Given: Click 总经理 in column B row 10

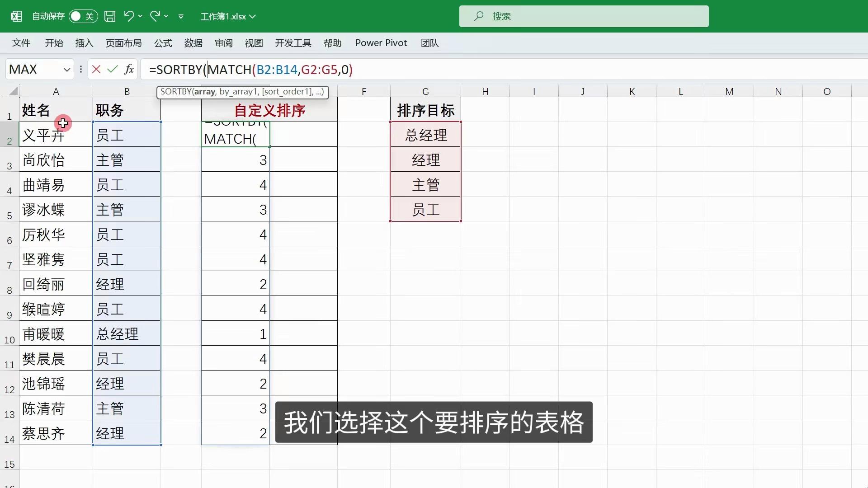Looking at the screenshot, I should coord(127,333).
